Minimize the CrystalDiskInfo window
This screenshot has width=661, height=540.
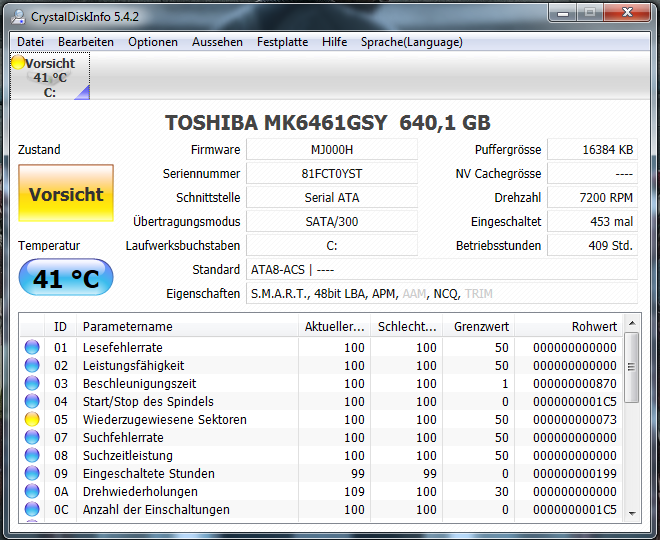[562, 13]
